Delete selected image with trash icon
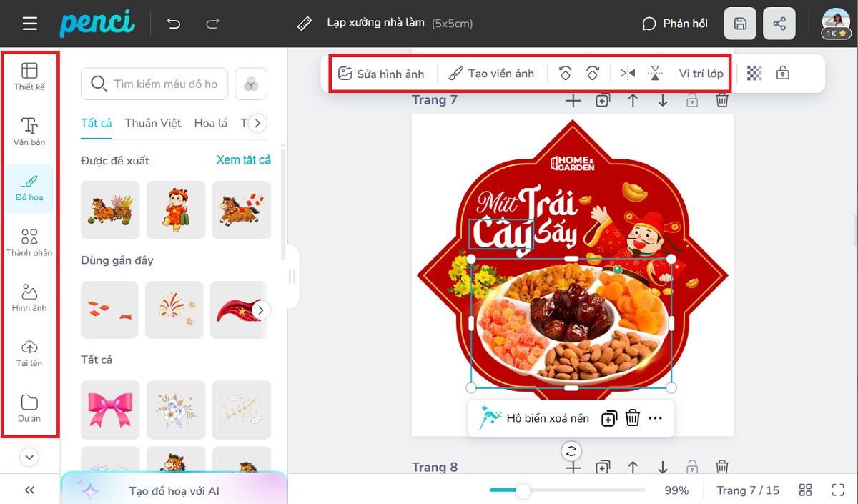This screenshot has width=858, height=504. click(632, 418)
